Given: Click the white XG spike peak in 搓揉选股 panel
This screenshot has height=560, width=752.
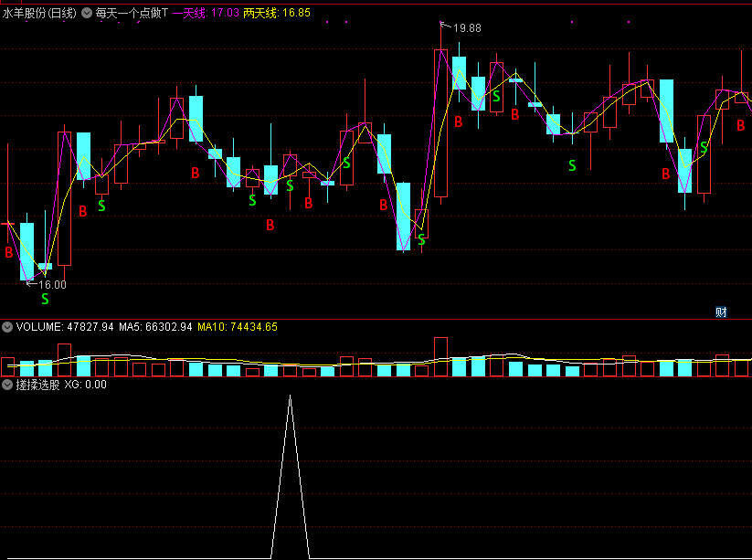Looking at the screenshot, I should (291, 396).
